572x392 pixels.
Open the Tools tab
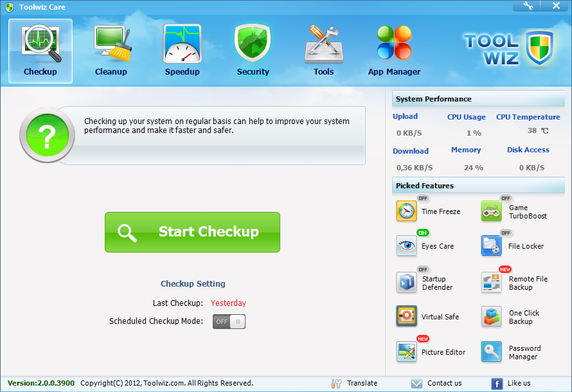pos(323,51)
